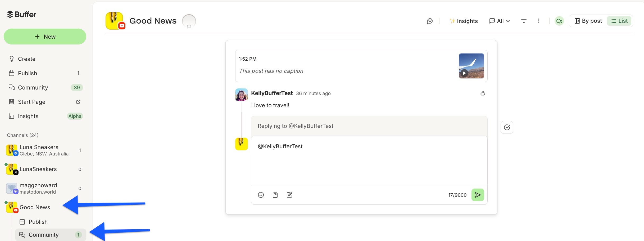644x241 pixels.
Task: Check the 17/9000 character counter
Action: [457, 195]
